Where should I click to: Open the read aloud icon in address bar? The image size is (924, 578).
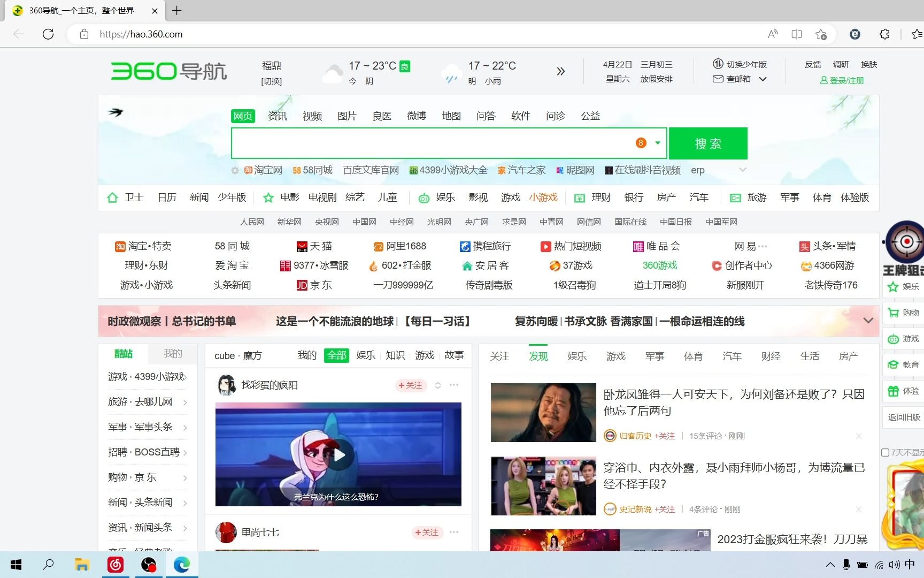click(773, 34)
